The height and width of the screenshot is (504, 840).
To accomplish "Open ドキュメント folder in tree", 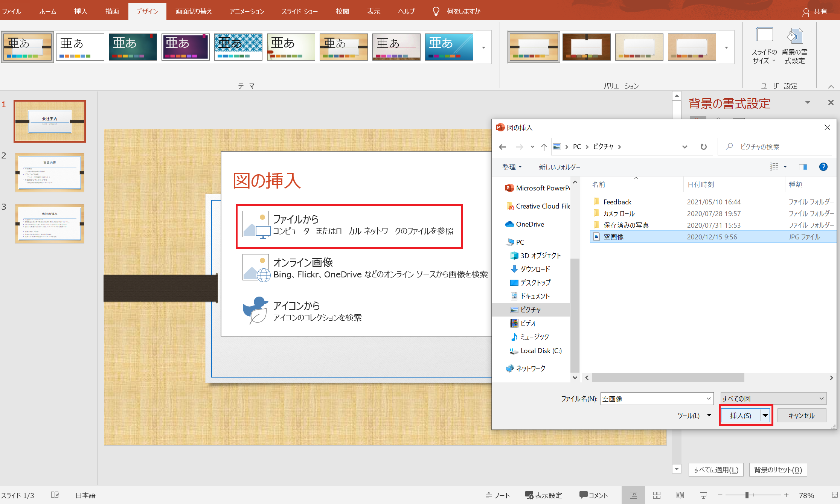I will point(530,296).
